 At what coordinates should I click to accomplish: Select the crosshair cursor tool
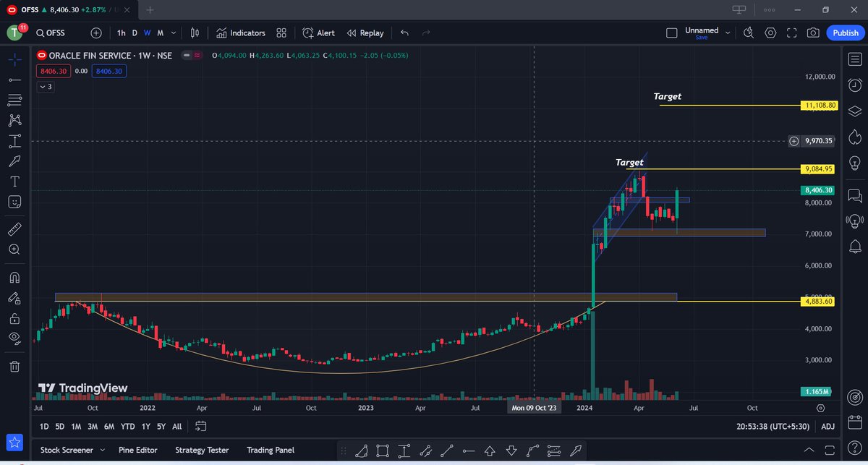tap(14, 59)
